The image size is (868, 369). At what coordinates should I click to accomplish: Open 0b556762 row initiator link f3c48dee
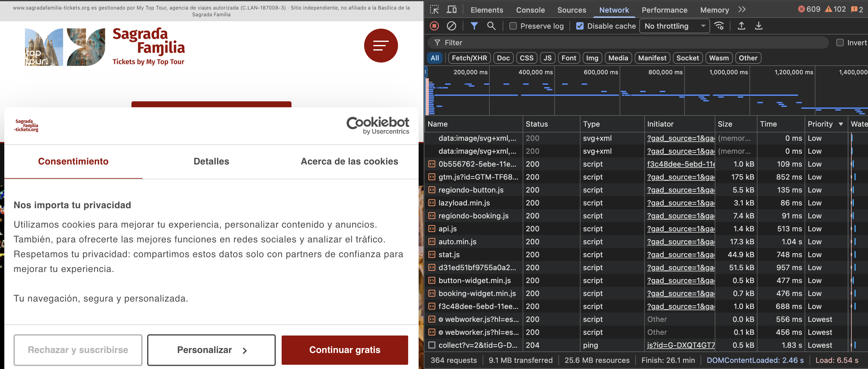click(x=680, y=164)
